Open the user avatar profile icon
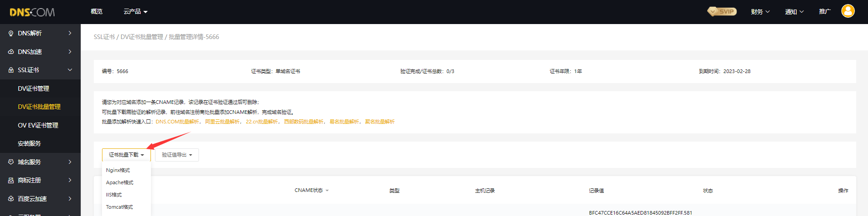Image resolution: width=868 pixels, height=216 pixels. coord(848,11)
